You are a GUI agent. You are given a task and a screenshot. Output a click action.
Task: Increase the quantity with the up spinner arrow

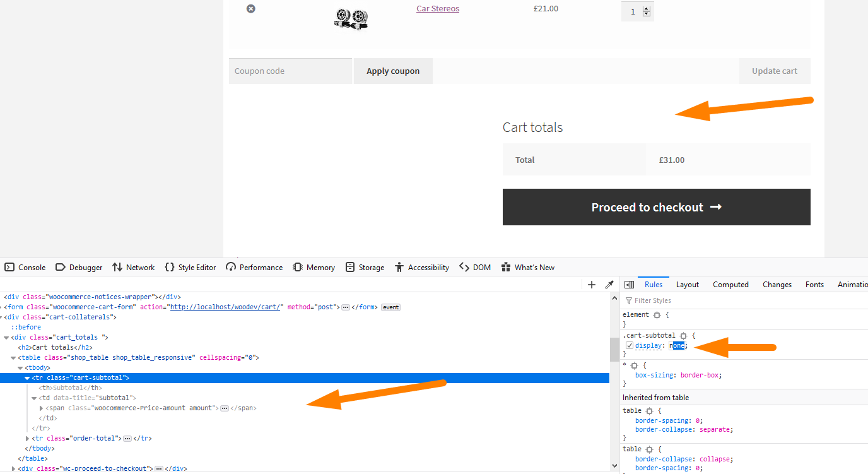[x=647, y=9]
